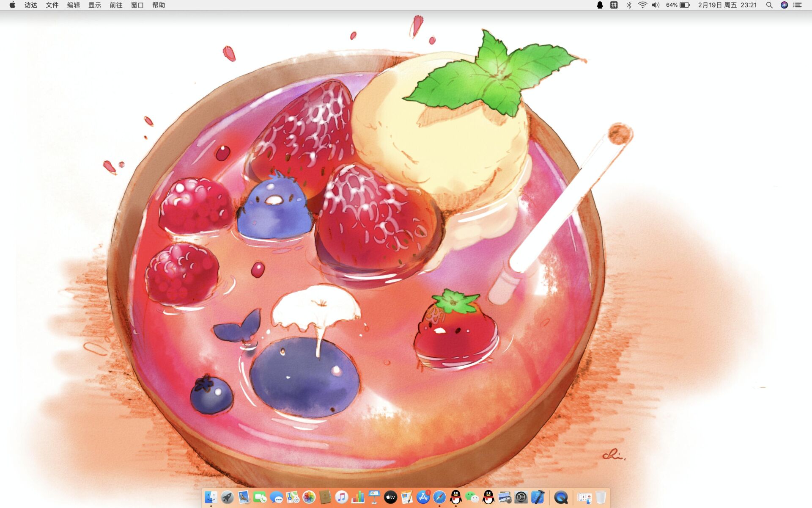812x508 pixels.
Task: Launch Launchpad rocket icon
Action: tap(227, 497)
